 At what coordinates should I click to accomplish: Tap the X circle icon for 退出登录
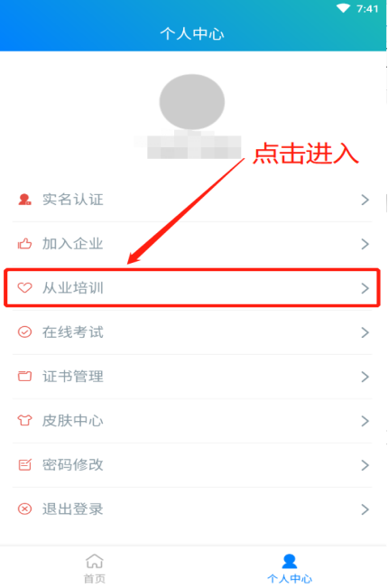[x=24, y=509]
